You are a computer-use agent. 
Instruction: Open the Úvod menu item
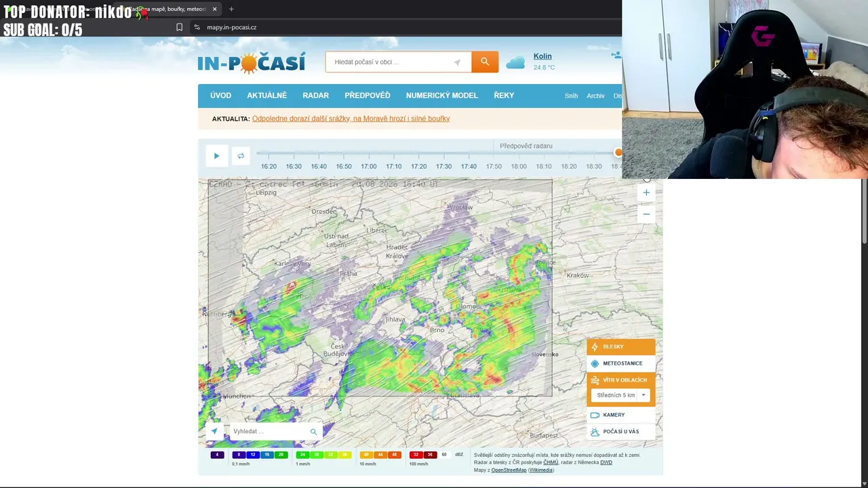[x=220, y=96]
